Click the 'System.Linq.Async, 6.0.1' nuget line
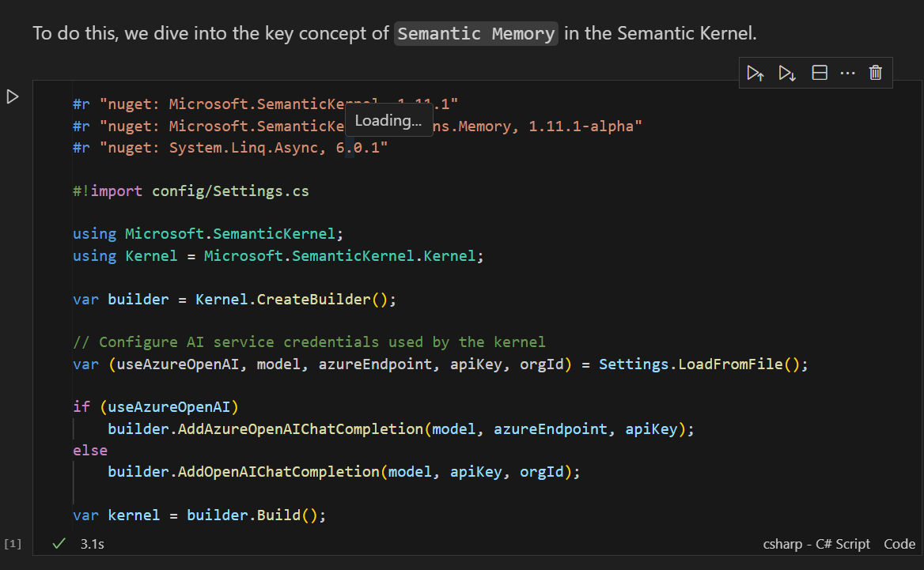The height and width of the screenshot is (570, 924). (x=230, y=148)
